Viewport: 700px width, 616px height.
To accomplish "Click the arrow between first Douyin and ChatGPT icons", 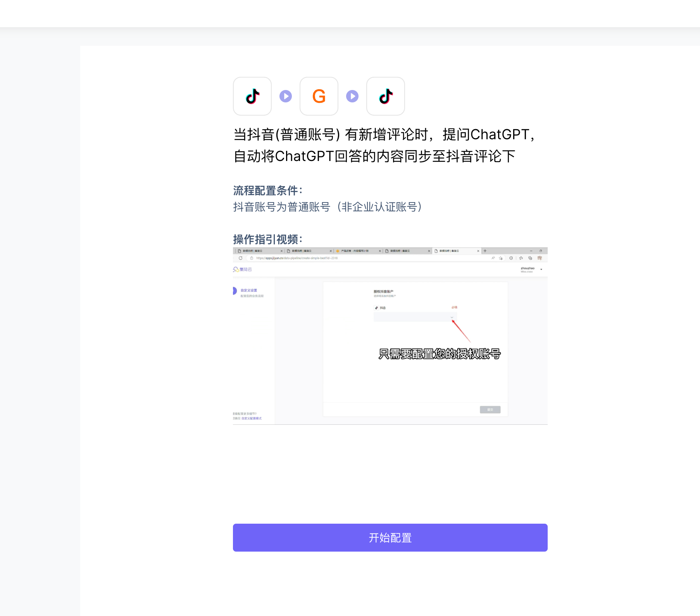I will [286, 96].
